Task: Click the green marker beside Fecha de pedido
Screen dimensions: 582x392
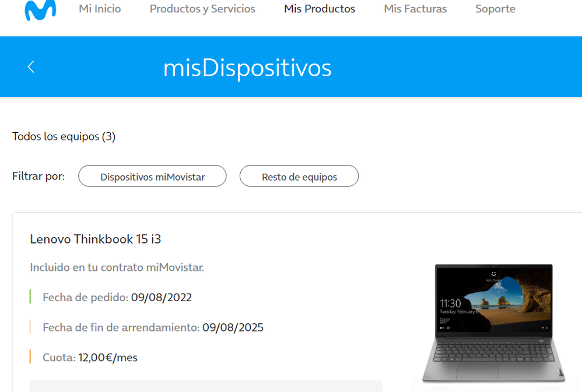Action: point(30,296)
